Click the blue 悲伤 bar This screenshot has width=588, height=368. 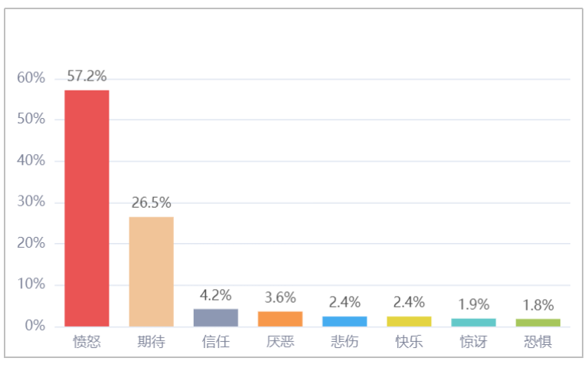[345, 321]
